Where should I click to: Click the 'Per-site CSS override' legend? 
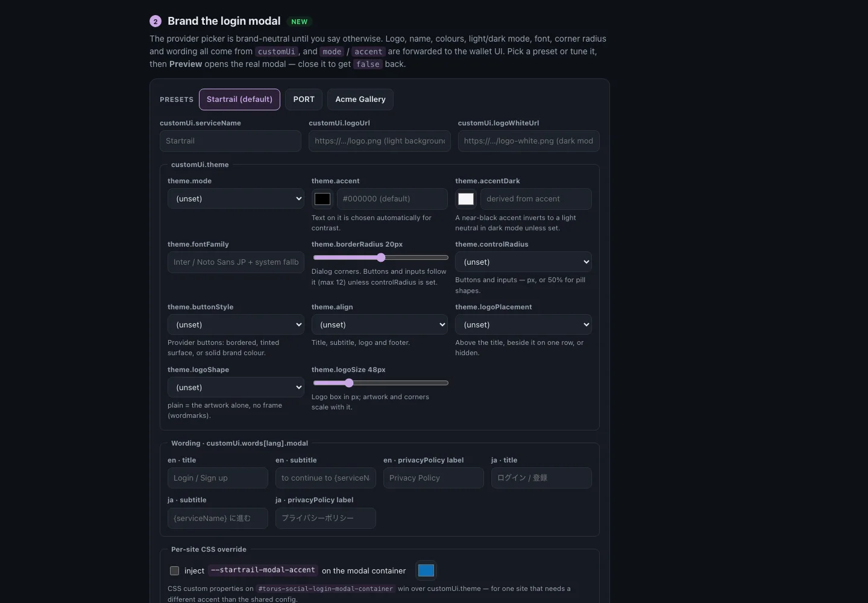click(209, 549)
